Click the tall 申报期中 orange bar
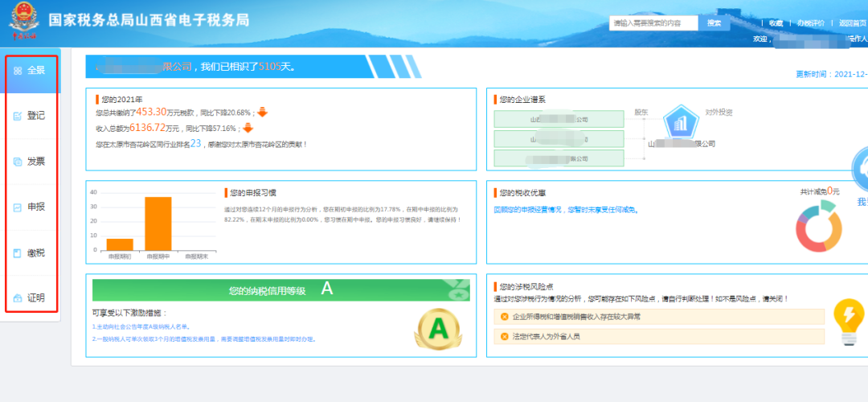 coord(158,224)
